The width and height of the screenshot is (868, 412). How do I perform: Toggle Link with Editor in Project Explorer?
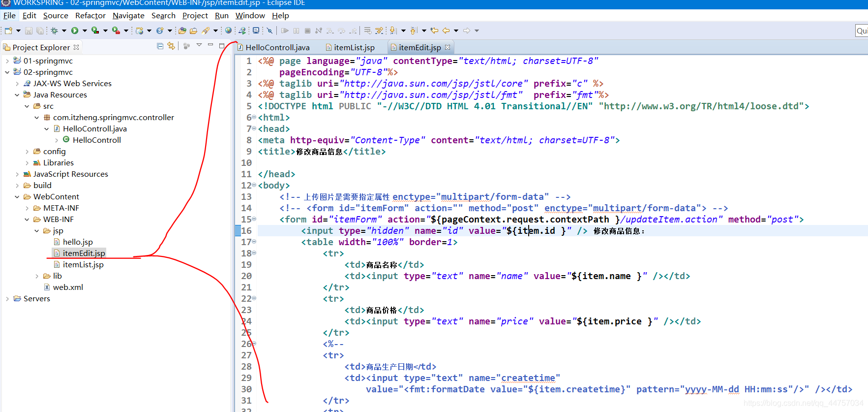pos(171,46)
